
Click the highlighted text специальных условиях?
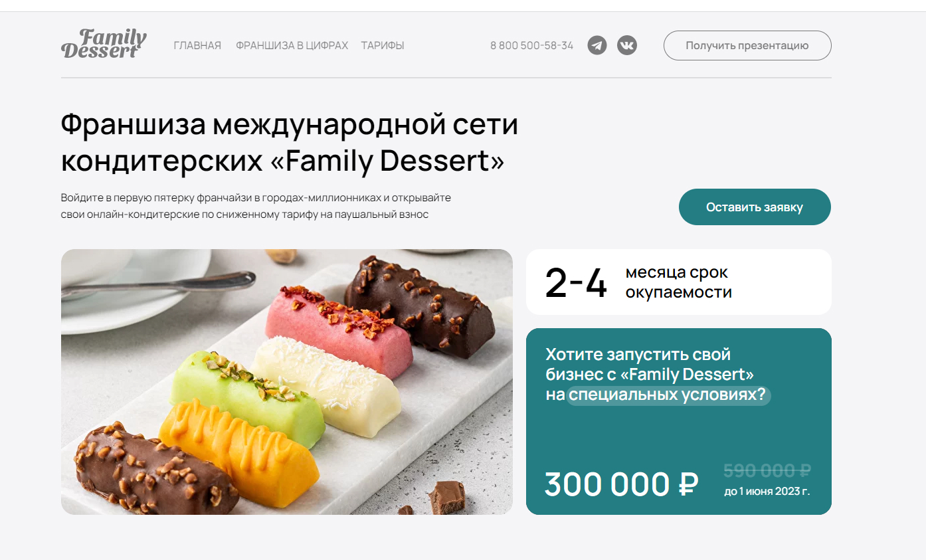(x=668, y=395)
